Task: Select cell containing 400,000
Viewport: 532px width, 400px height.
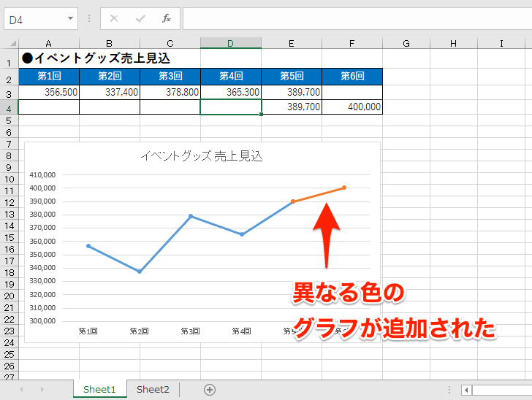Action: click(x=352, y=107)
